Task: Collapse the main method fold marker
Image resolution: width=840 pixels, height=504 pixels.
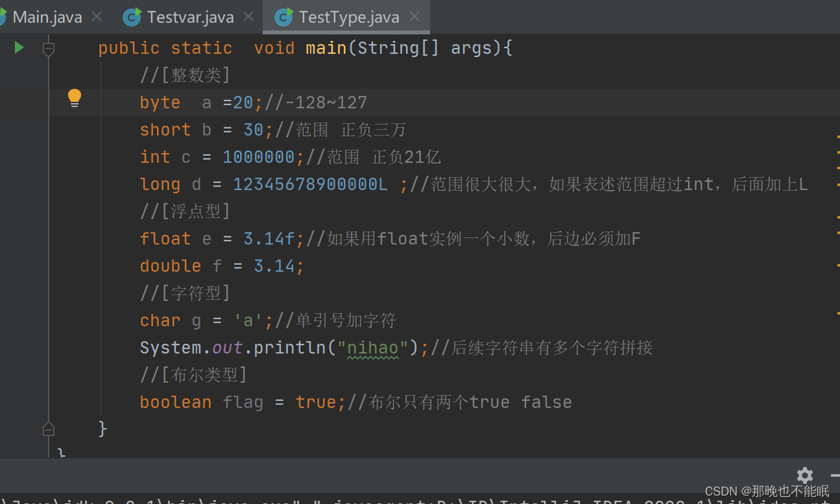Action: [49, 49]
